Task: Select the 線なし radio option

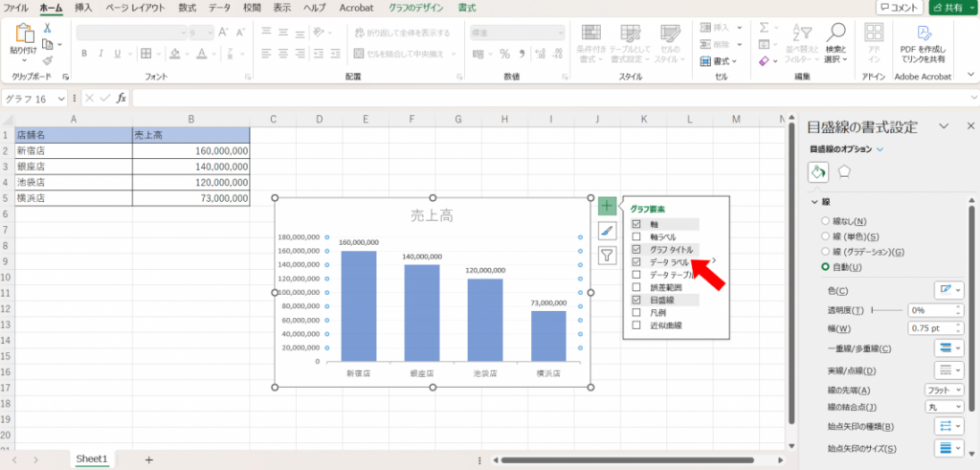Action: click(826, 221)
